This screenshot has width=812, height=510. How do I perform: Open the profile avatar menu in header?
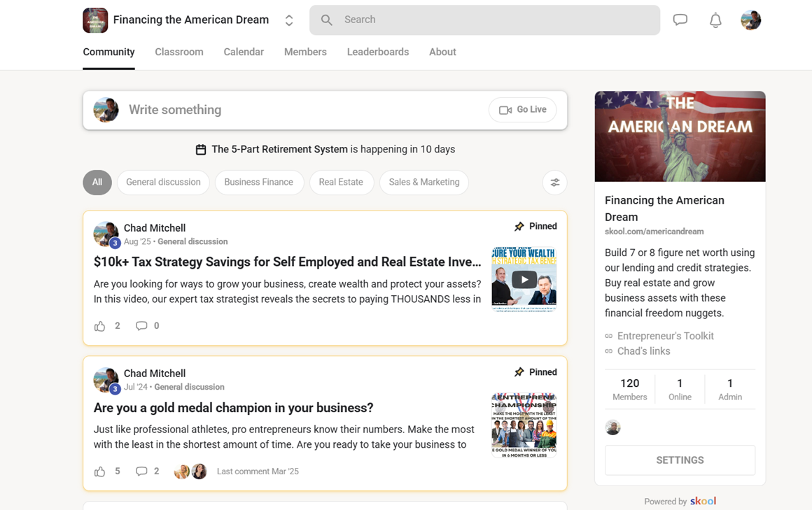click(750, 20)
